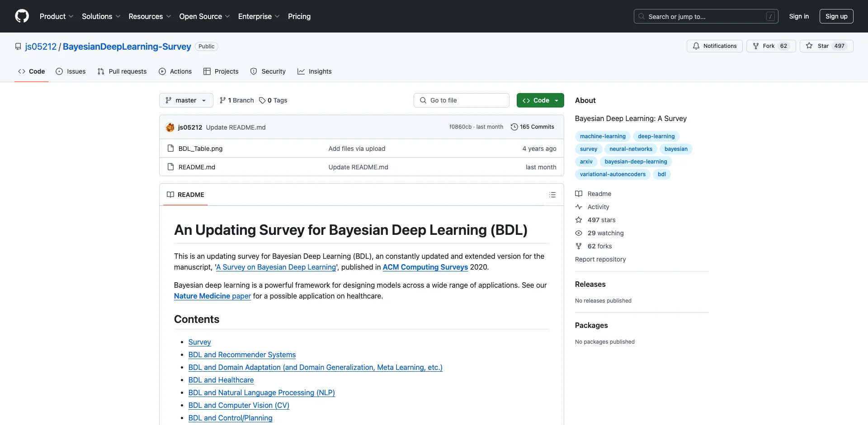Click the Search or jump to field

point(706,16)
